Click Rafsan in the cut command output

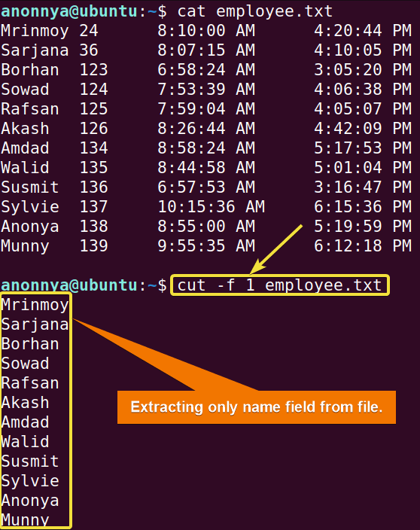click(x=30, y=384)
